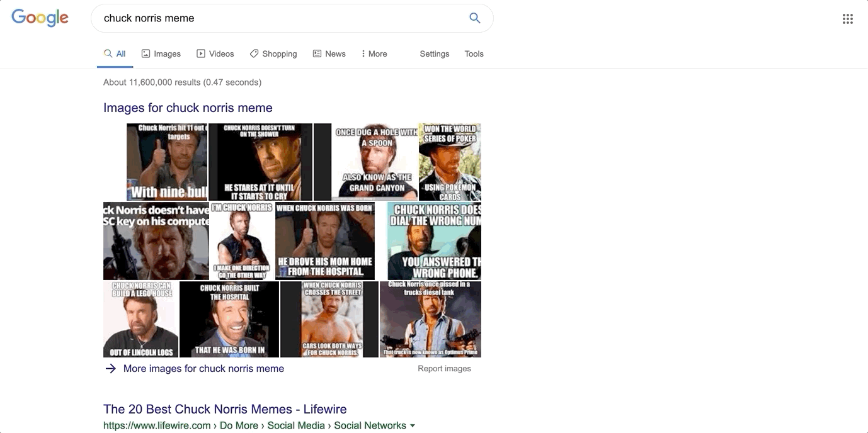Expand the More search options menu
This screenshot has width=868, height=433.
tap(374, 54)
